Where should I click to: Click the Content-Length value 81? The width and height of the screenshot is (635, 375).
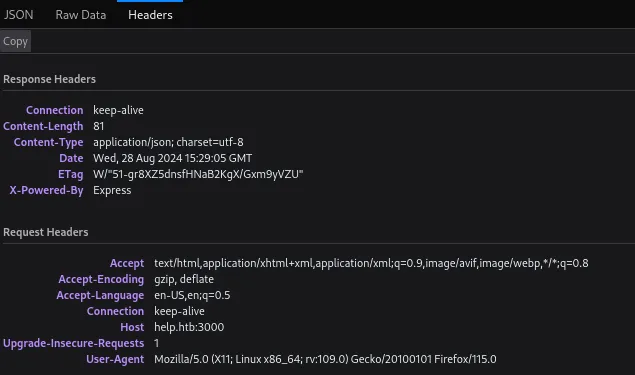(x=99, y=126)
